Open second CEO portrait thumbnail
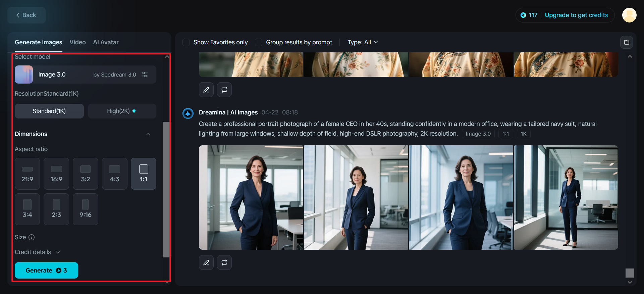 click(356, 197)
